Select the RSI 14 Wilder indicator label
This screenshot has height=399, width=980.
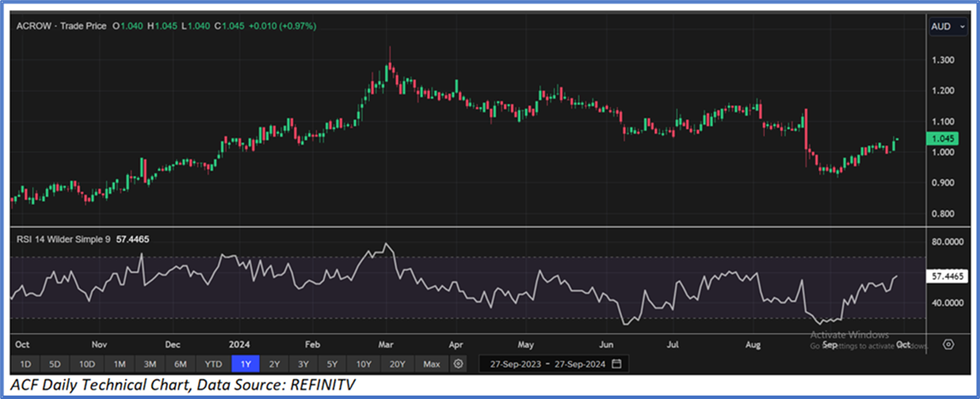pyautogui.click(x=63, y=239)
